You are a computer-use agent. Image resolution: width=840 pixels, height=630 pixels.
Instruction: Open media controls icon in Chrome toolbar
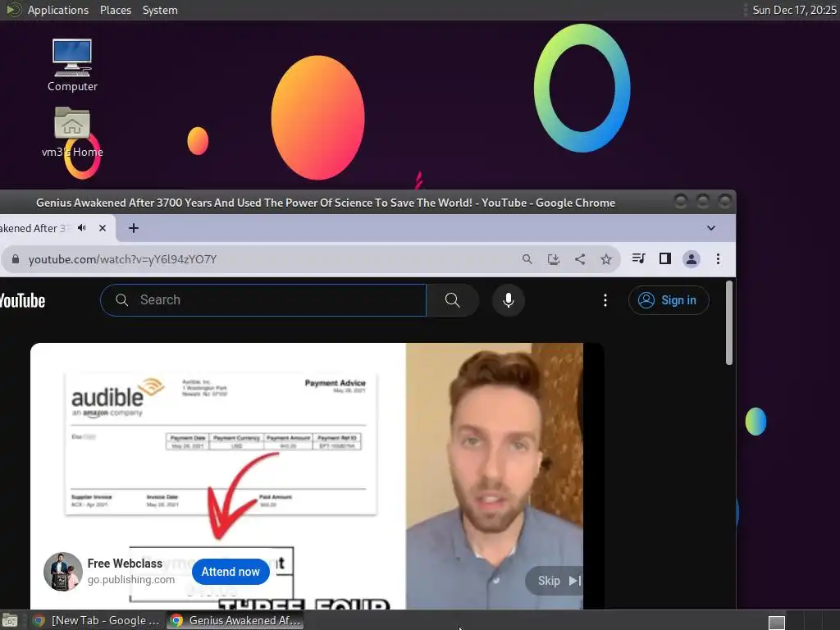coord(638,258)
